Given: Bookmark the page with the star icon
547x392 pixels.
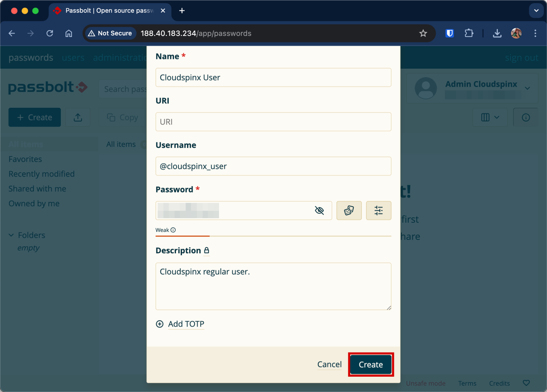Looking at the screenshot, I should tap(423, 33).
